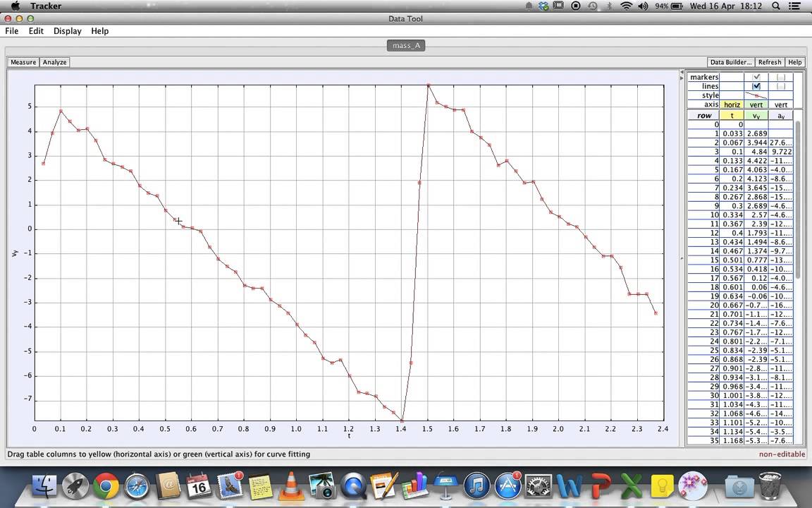Open the Trash in dock

(x=770, y=485)
